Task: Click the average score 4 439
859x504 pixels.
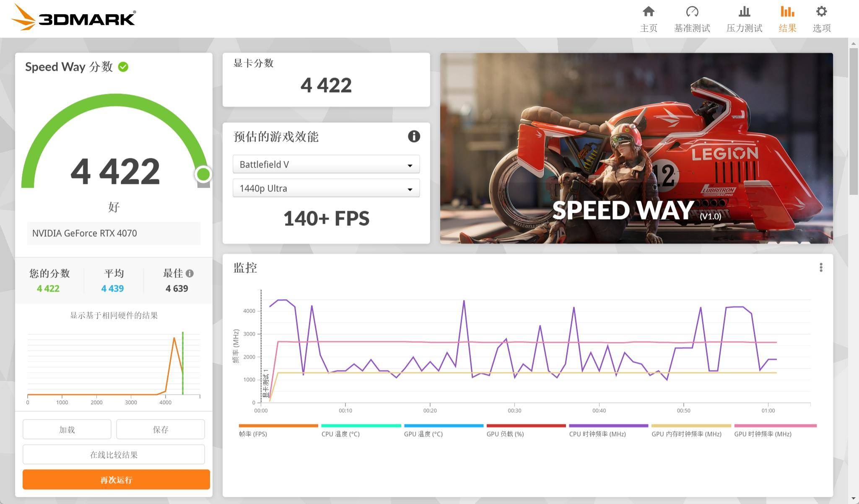Action: click(x=112, y=289)
